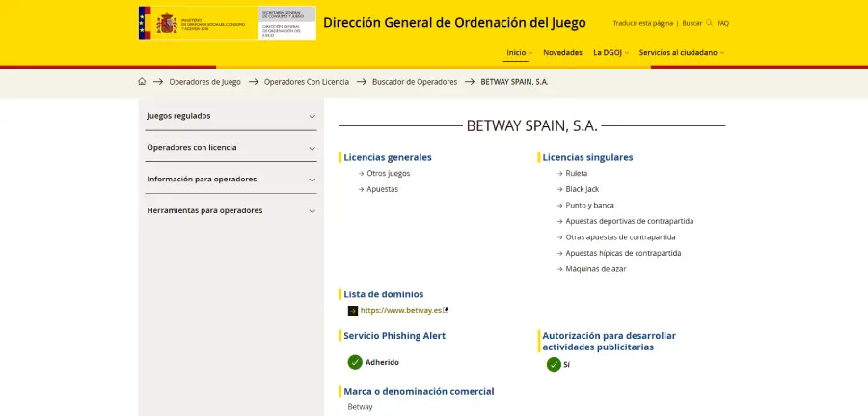Go to Operadores Con Licencia breadcrumb

coord(306,82)
